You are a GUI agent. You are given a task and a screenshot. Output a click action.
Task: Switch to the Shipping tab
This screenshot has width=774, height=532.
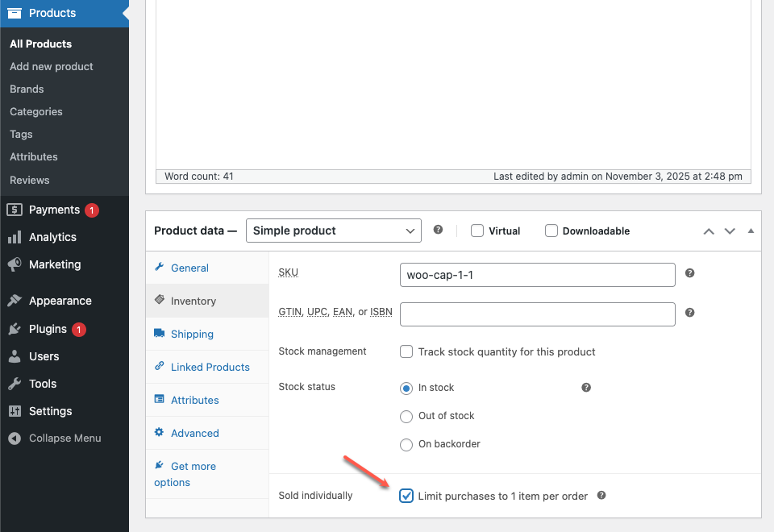click(192, 334)
